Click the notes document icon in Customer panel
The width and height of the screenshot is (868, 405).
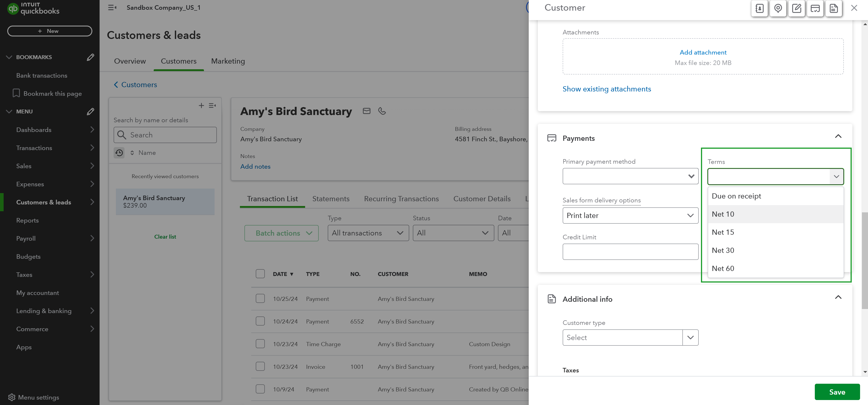(834, 8)
